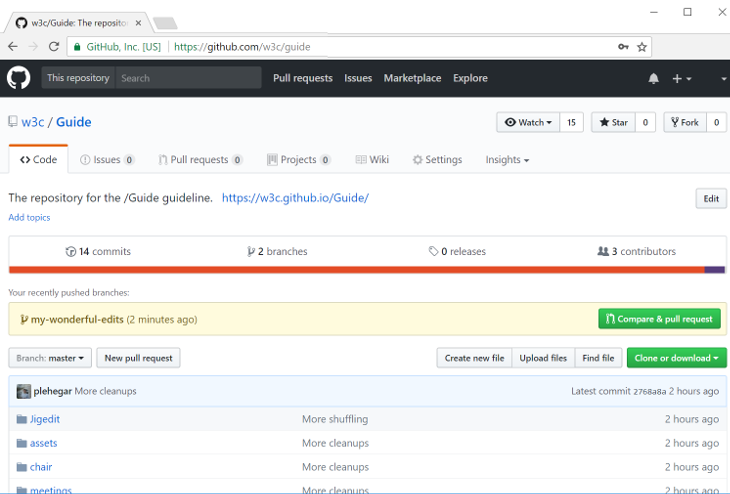This screenshot has width=730, height=494.
Task: Open the notifications bell icon
Action: tap(653, 78)
